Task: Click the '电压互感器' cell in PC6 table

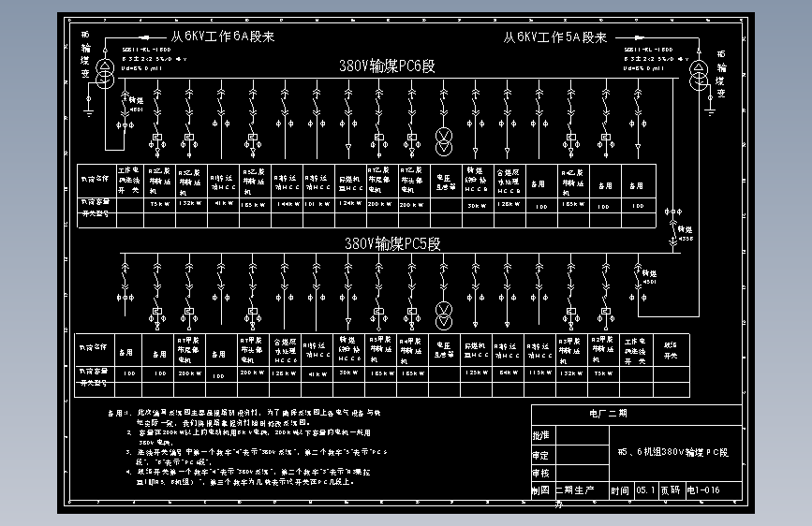Action: coord(446,183)
